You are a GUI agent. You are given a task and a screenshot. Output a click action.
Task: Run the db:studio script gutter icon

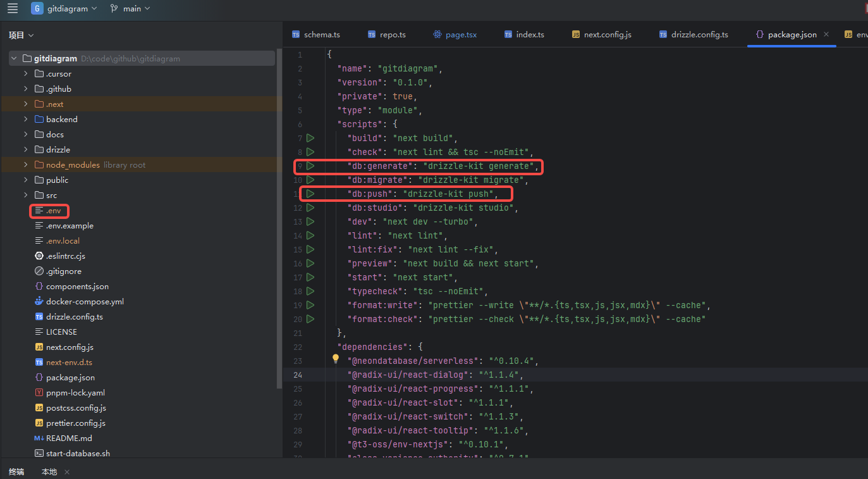coord(310,208)
